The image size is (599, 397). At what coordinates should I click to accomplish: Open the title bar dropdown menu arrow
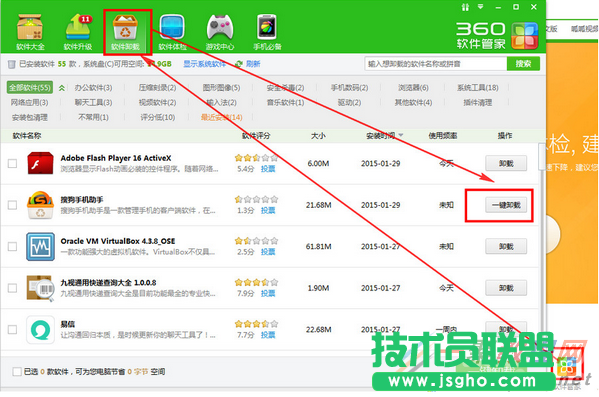click(x=481, y=7)
